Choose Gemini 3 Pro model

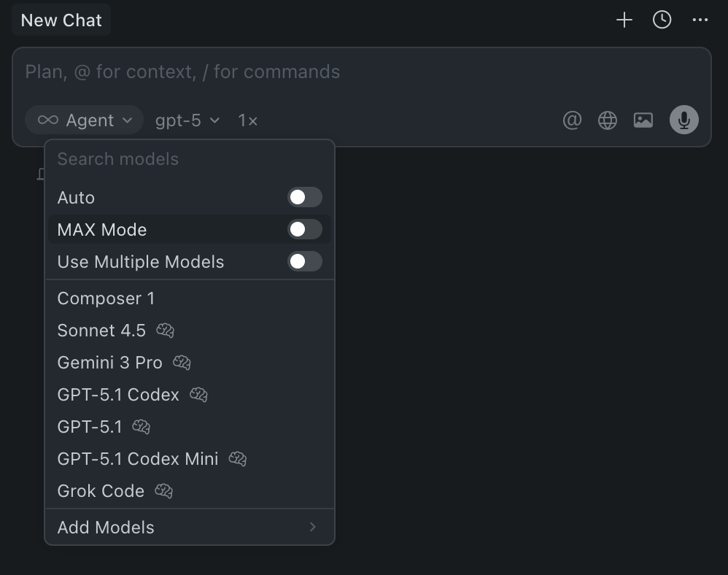(x=109, y=363)
